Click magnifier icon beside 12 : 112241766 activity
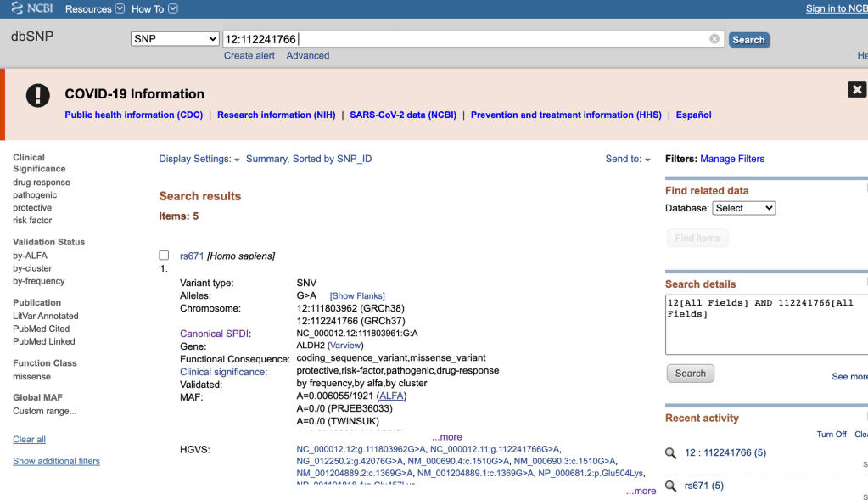 click(x=670, y=453)
